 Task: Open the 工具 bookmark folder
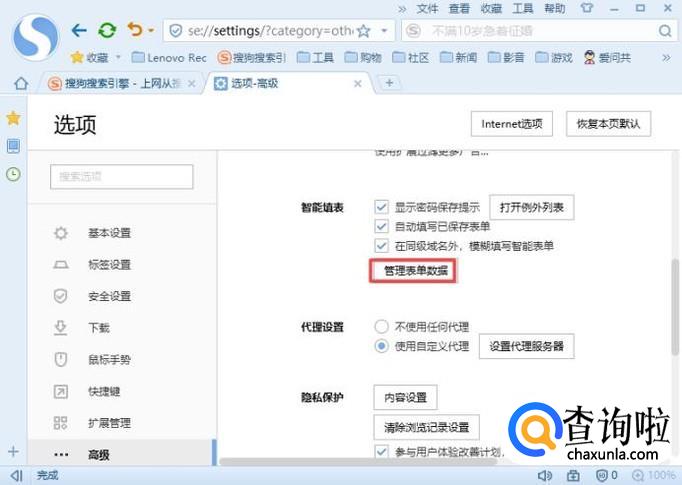point(315,57)
